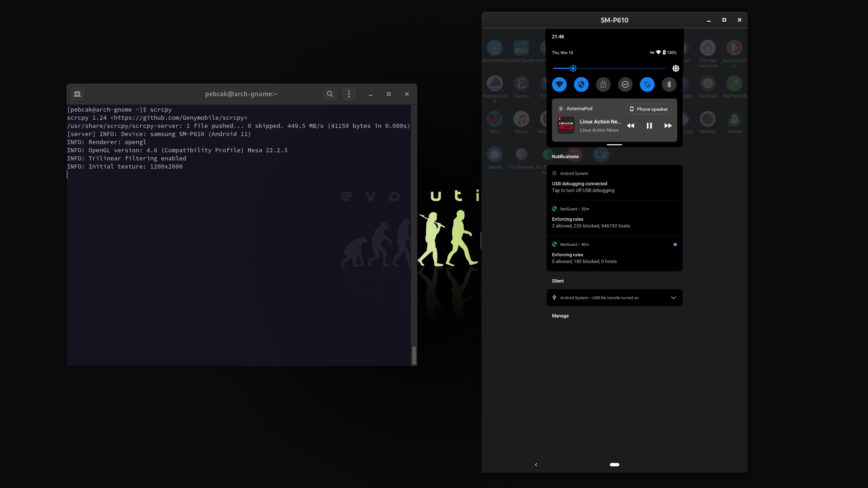Image resolution: width=868 pixels, height=488 pixels.
Task: Fast-forward the AntennaPod episode
Action: [x=668, y=126]
